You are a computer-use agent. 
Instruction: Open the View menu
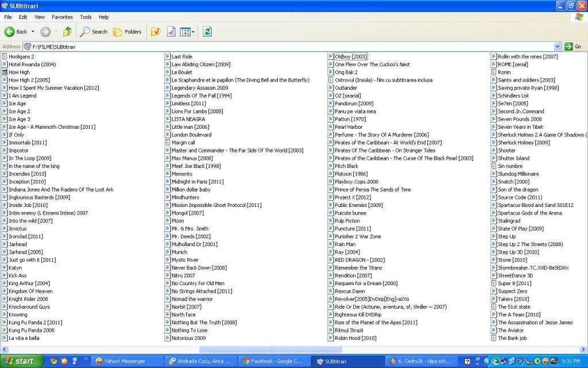click(40, 17)
